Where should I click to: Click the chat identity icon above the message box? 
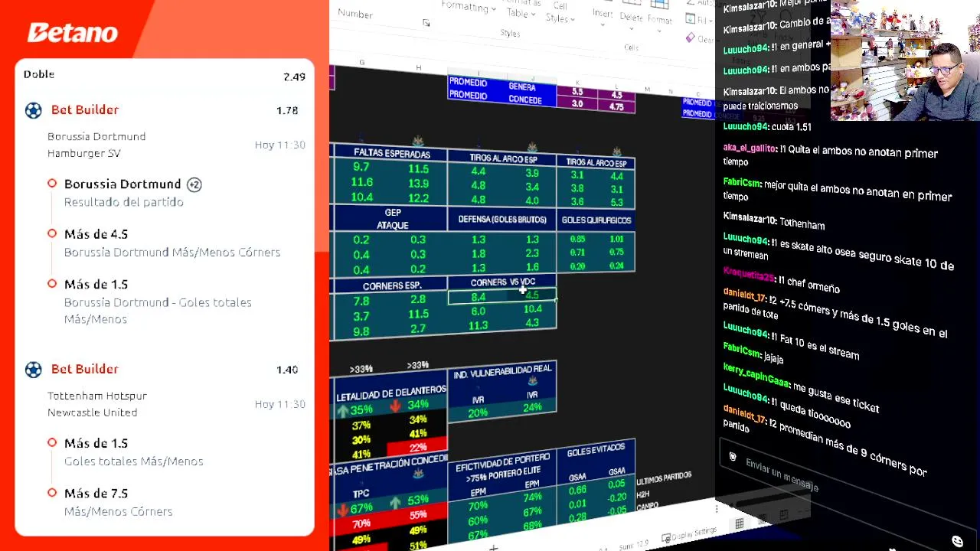coord(733,458)
